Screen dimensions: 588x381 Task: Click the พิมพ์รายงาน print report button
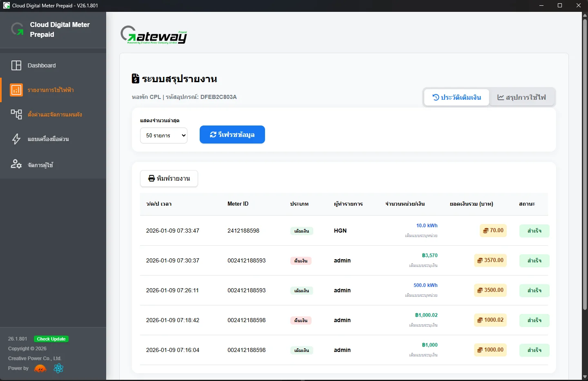coord(169,179)
